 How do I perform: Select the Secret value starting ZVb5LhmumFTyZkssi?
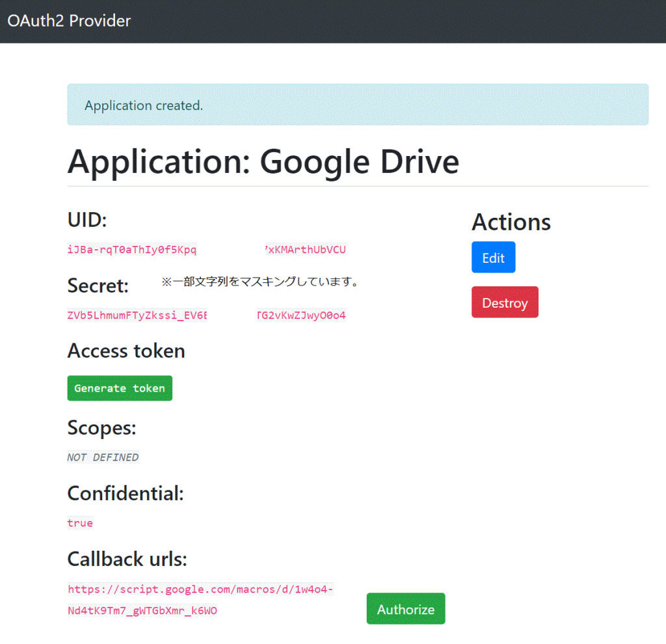click(137, 315)
